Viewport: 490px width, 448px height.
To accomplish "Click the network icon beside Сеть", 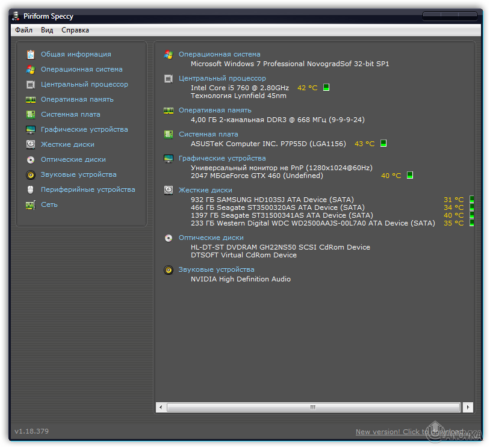I will [x=30, y=204].
